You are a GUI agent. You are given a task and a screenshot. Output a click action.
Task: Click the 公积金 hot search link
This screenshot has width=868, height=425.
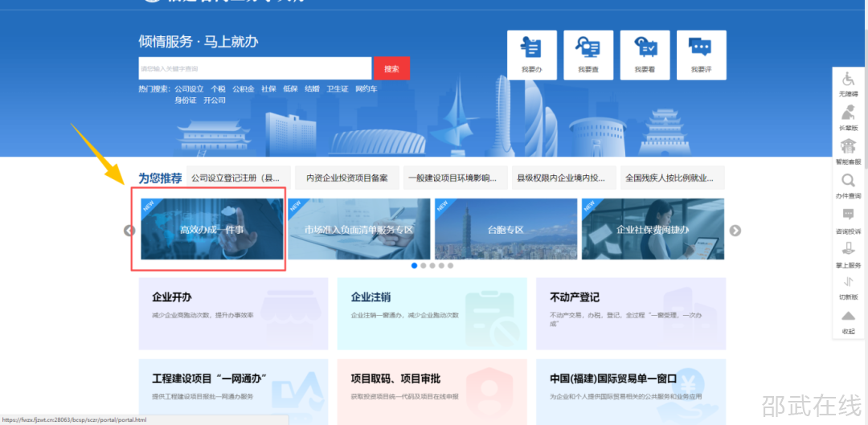[x=244, y=89]
